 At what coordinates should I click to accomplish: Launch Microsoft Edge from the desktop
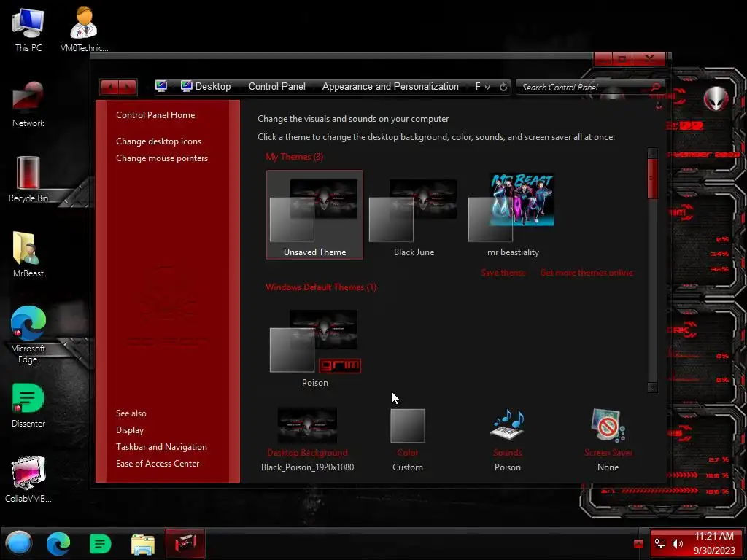28,334
